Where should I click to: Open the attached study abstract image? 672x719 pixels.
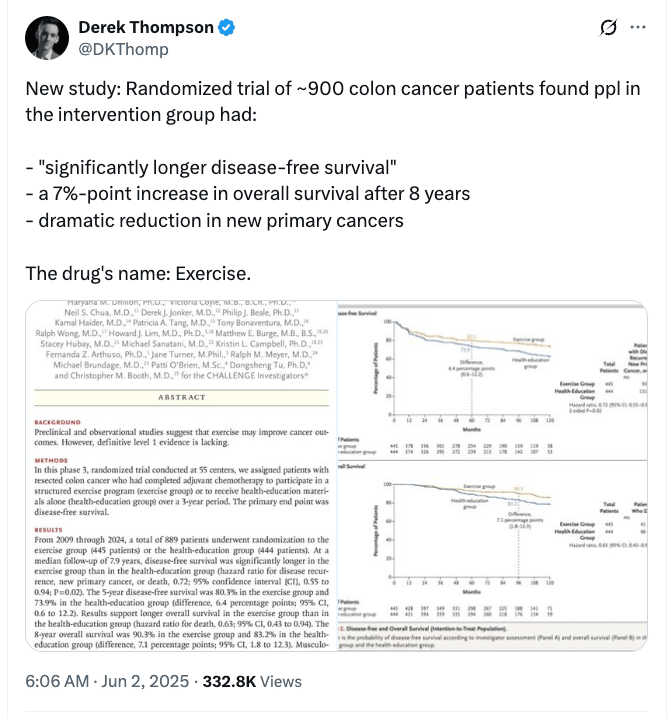pos(182,476)
